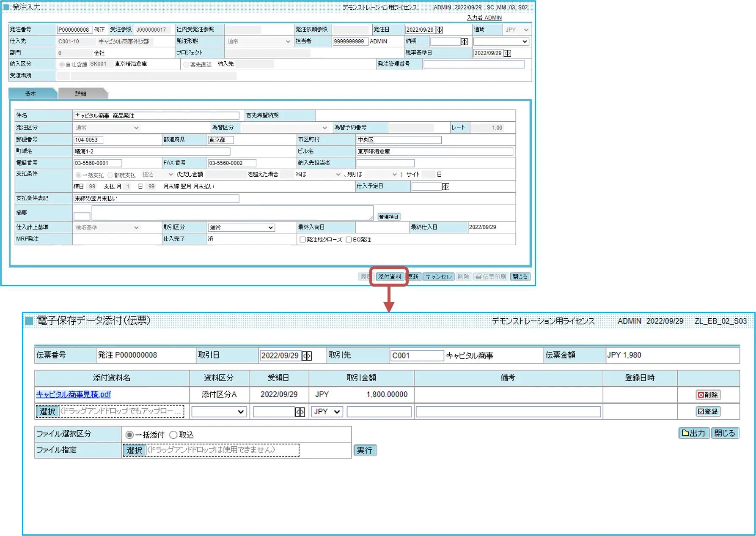Click the 実行 button
Screen dimensions: 756x536
[365, 451]
